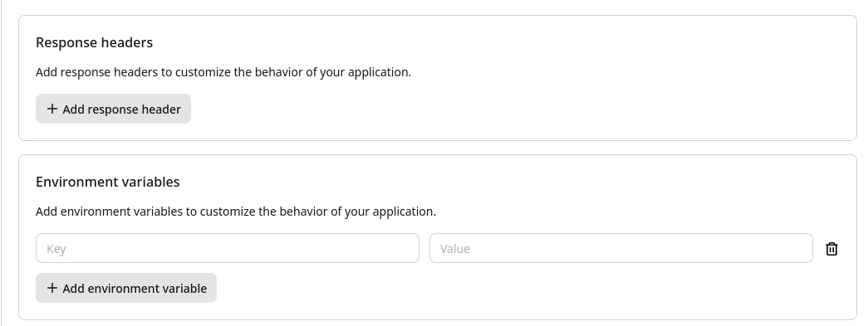Click the Add environment variable button
Image resolution: width=868 pixels, height=326 pixels.
pyautogui.click(x=126, y=288)
